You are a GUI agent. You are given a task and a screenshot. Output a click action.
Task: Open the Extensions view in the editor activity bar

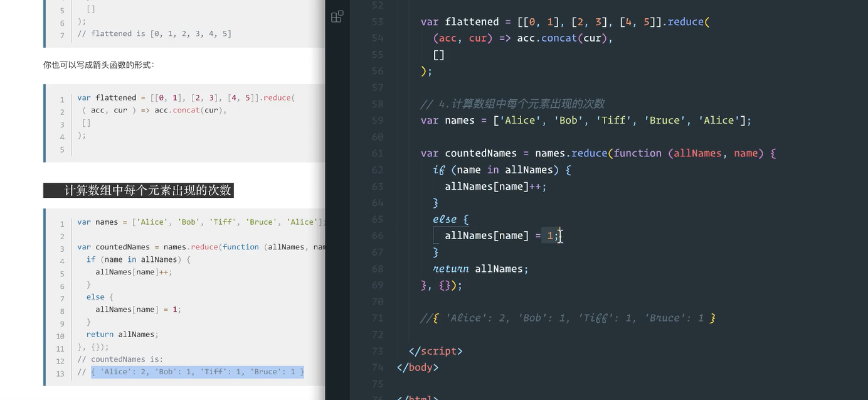[337, 17]
